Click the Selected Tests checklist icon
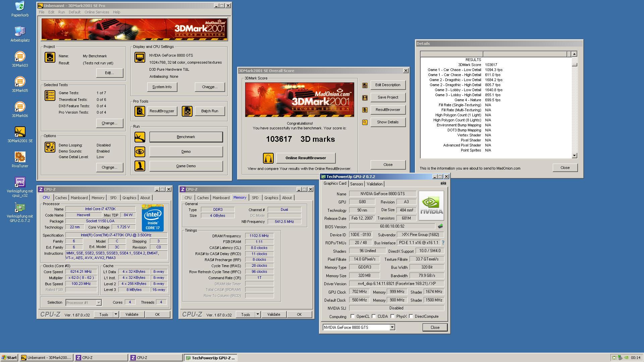 tap(50, 96)
